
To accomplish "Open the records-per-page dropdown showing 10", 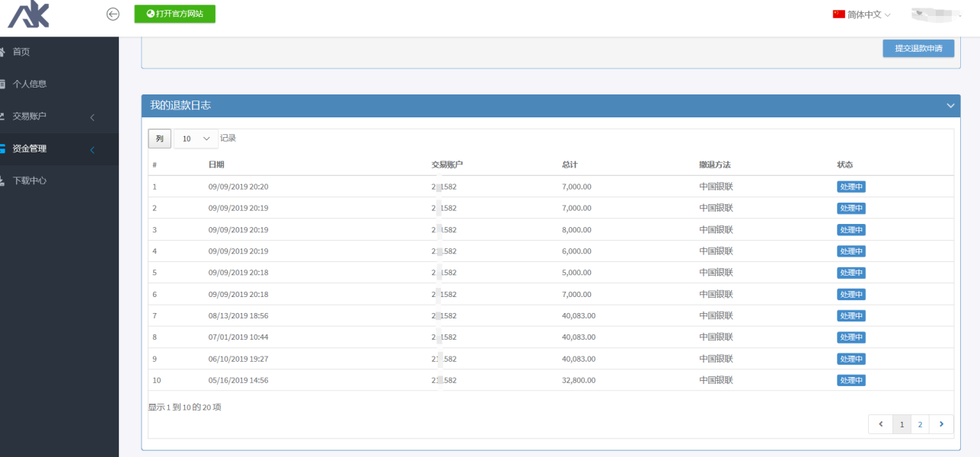I will pyautogui.click(x=196, y=139).
